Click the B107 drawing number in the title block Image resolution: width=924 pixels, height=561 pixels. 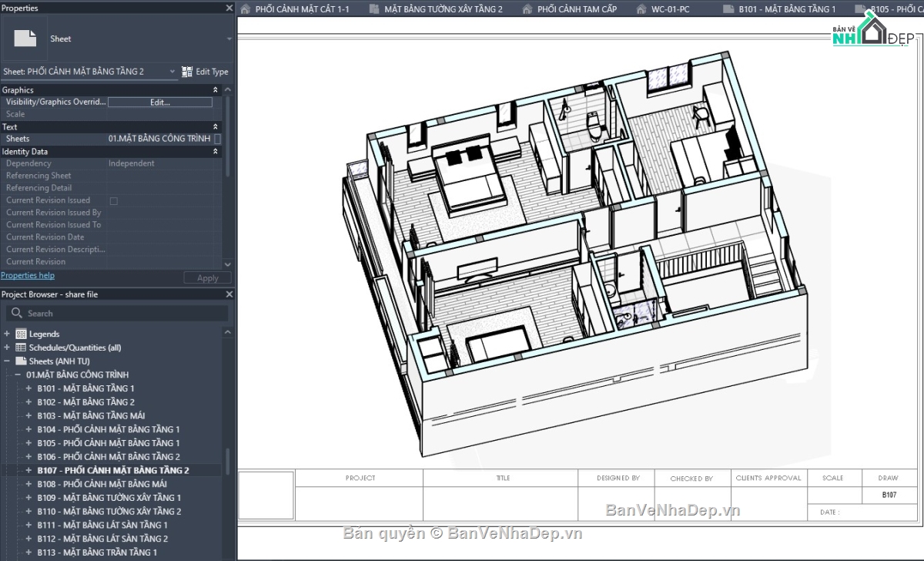tap(889, 495)
